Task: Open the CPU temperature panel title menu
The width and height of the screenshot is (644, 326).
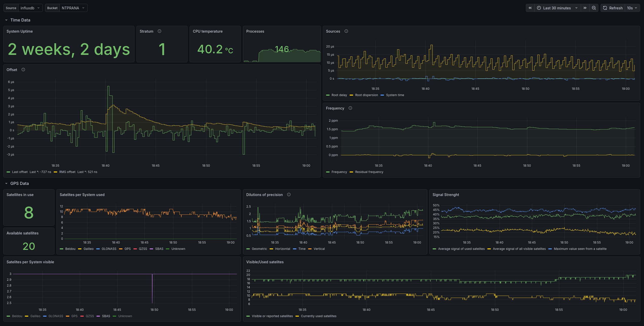Action: click(208, 31)
